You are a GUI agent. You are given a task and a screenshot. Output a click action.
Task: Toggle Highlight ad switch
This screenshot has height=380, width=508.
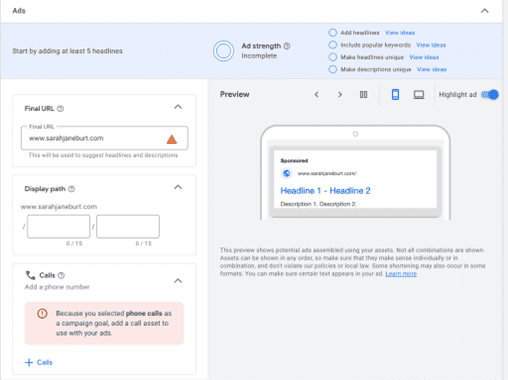point(490,95)
